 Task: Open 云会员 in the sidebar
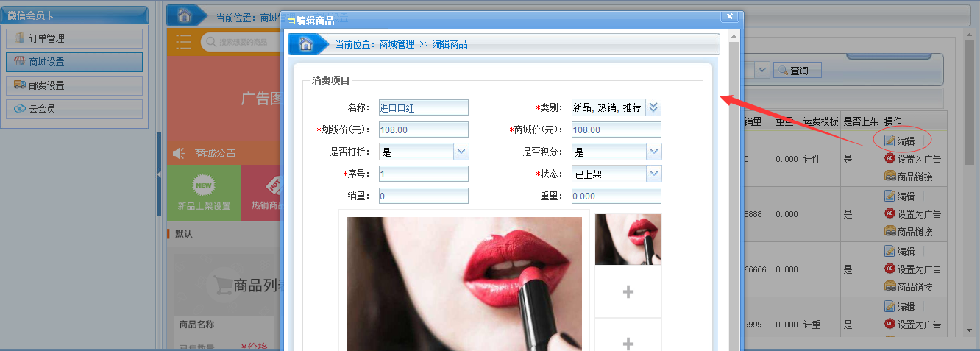(74, 109)
